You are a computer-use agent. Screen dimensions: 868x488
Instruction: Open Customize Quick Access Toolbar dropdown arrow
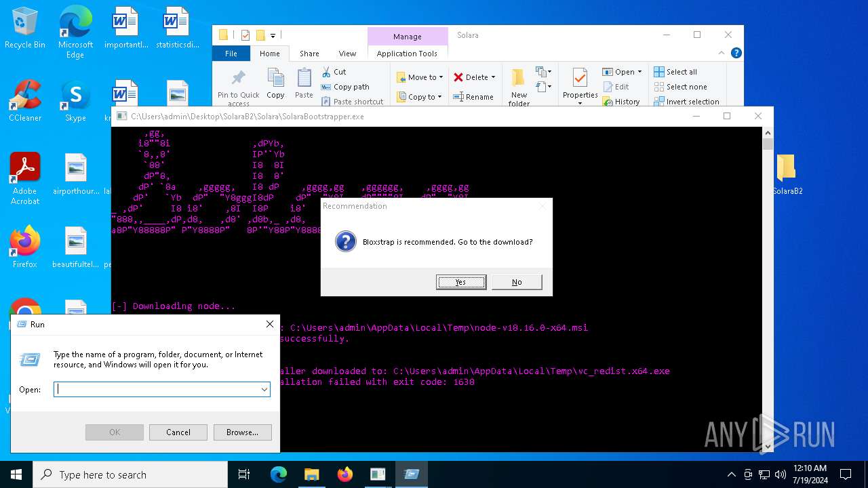[273, 35]
